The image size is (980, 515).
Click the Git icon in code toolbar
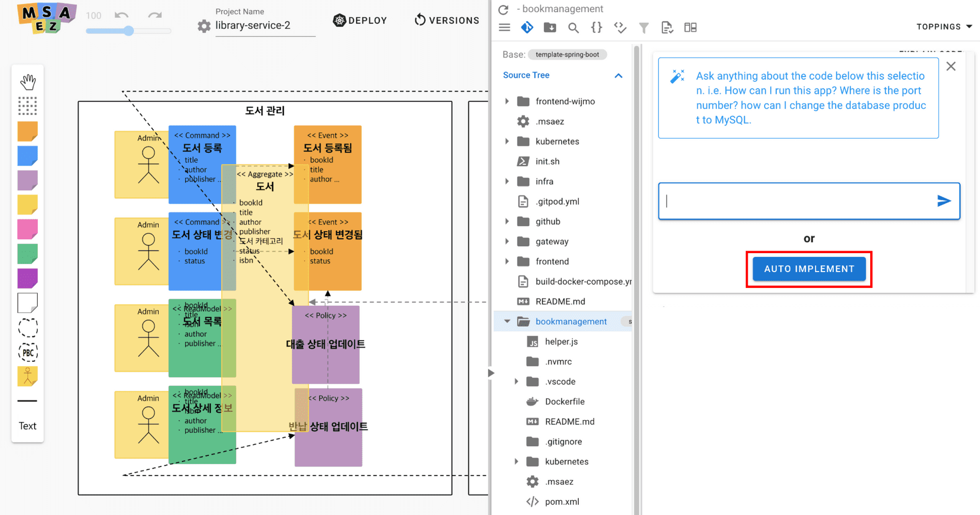(x=527, y=28)
